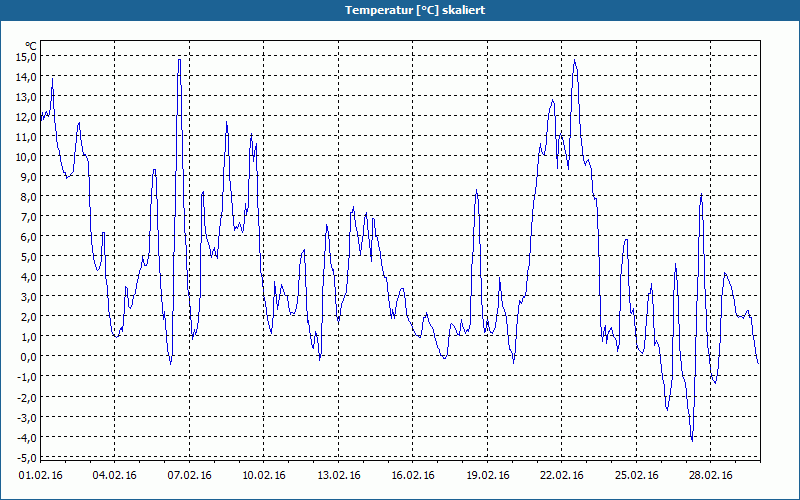Click the 28.02.16 date label
The width and height of the screenshot is (800, 500).
711,475
